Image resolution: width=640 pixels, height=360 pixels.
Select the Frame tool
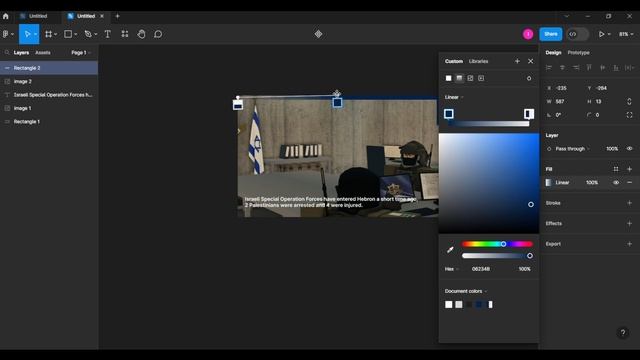coord(49,34)
